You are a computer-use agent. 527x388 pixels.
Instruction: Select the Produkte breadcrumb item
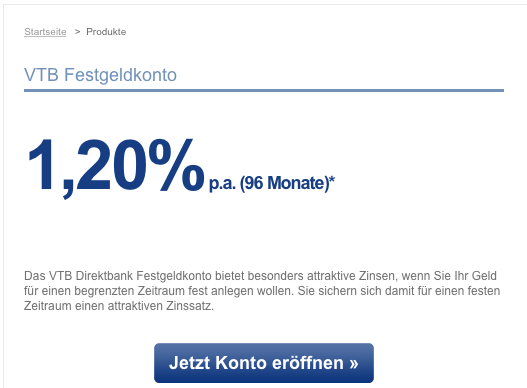[106, 32]
